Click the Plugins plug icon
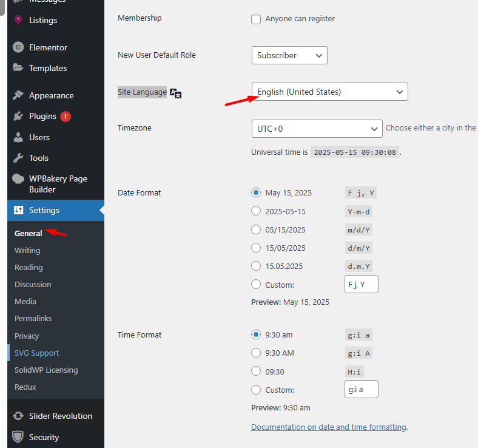478x448 pixels. [x=18, y=116]
